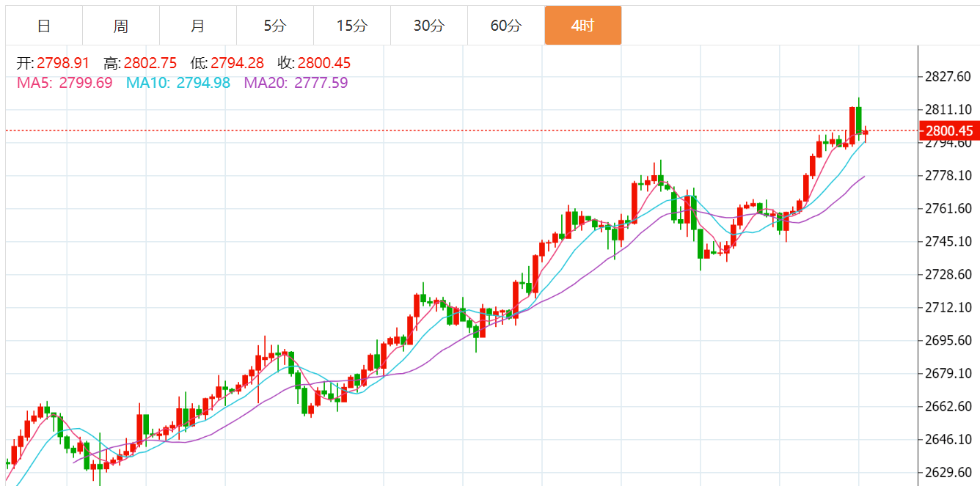Screen dimensions: 980x486
Task: Switch to the 5分 interval tab
Action: [x=275, y=26]
